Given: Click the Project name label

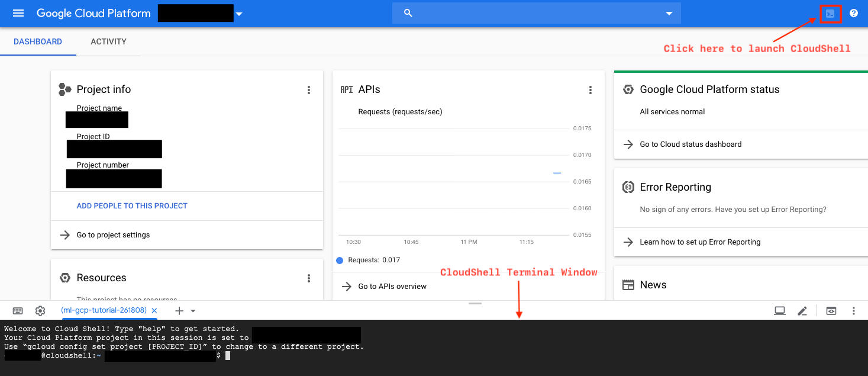Looking at the screenshot, I should [99, 108].
